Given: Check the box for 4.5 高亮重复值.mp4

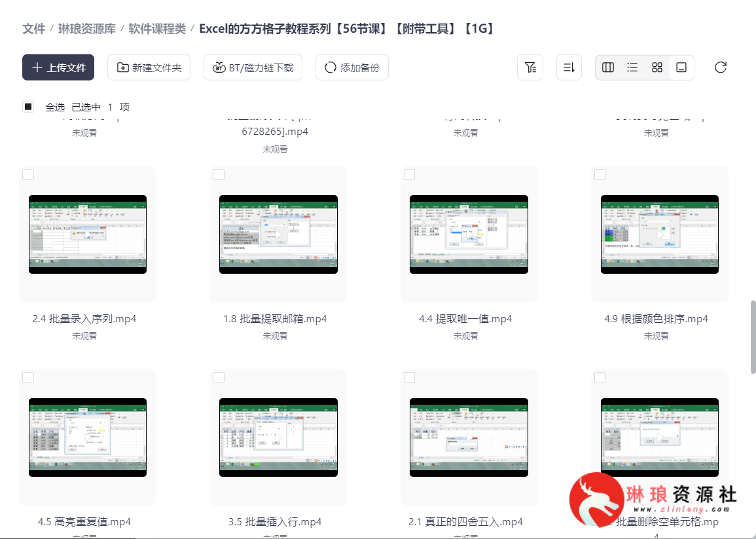Looking at the screenshot, I should (28, 377).
